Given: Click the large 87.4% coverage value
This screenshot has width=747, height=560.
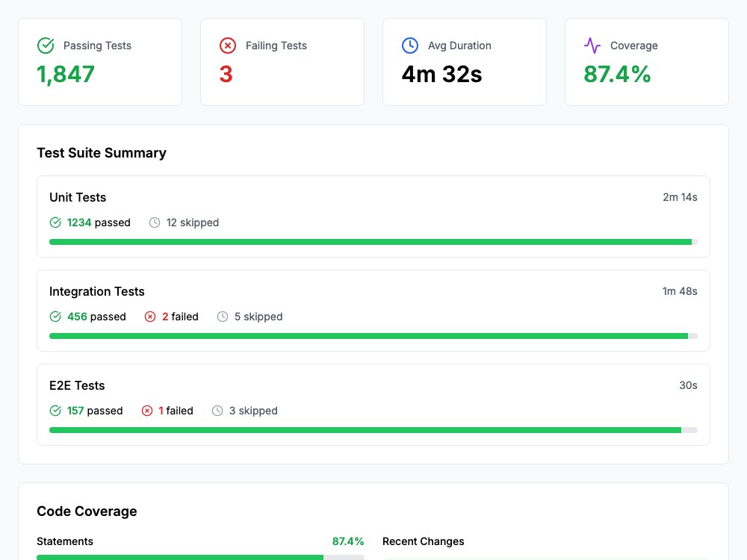Looking at the screenshot, I should tap(617, 74).
